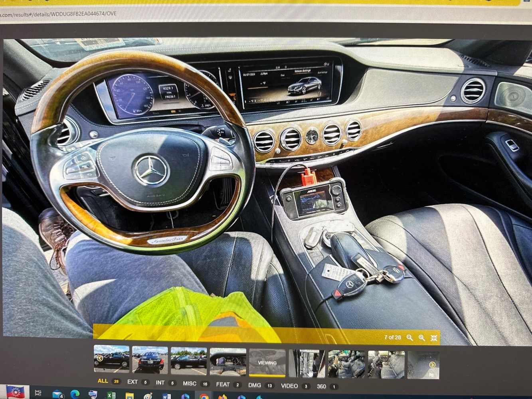Open thumbnail right after the VIEWING one

307,363
